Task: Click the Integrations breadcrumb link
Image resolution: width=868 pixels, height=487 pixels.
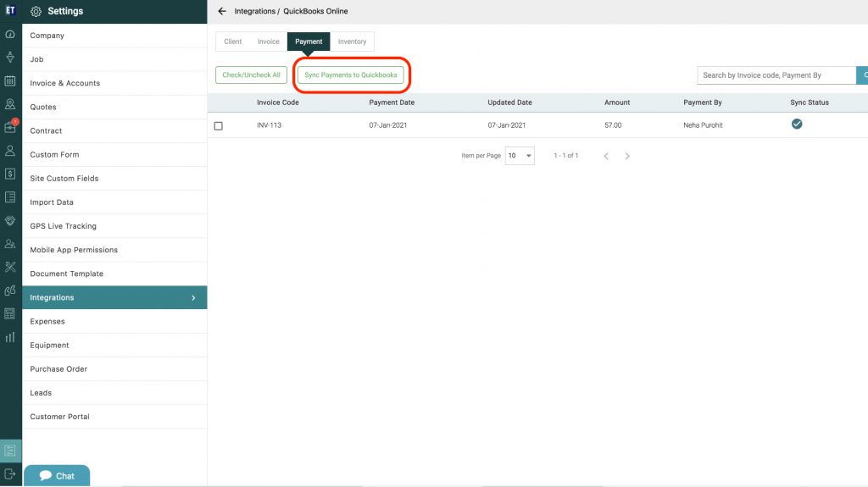Action: coord(254,11)
